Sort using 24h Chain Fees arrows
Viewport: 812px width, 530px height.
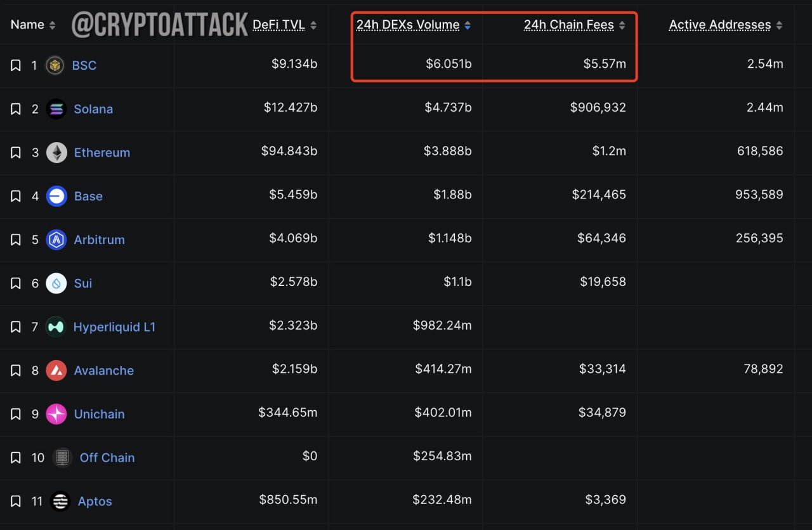[622, 25]
